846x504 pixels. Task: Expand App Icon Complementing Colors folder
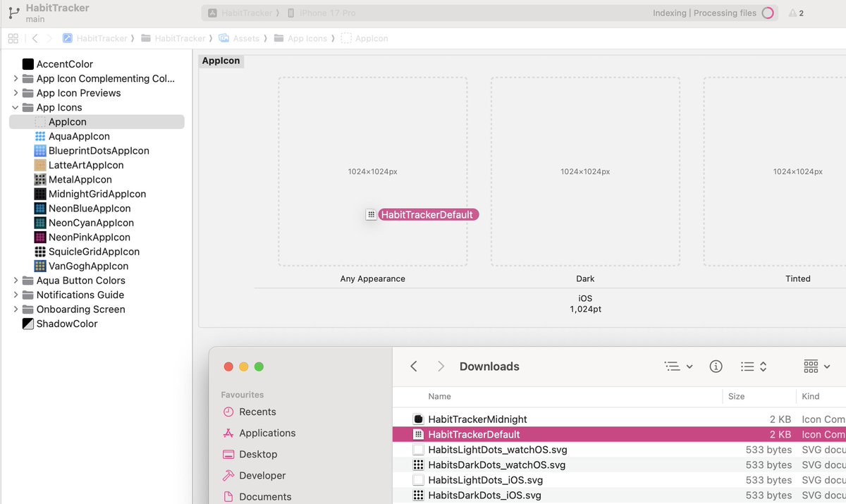16,79
